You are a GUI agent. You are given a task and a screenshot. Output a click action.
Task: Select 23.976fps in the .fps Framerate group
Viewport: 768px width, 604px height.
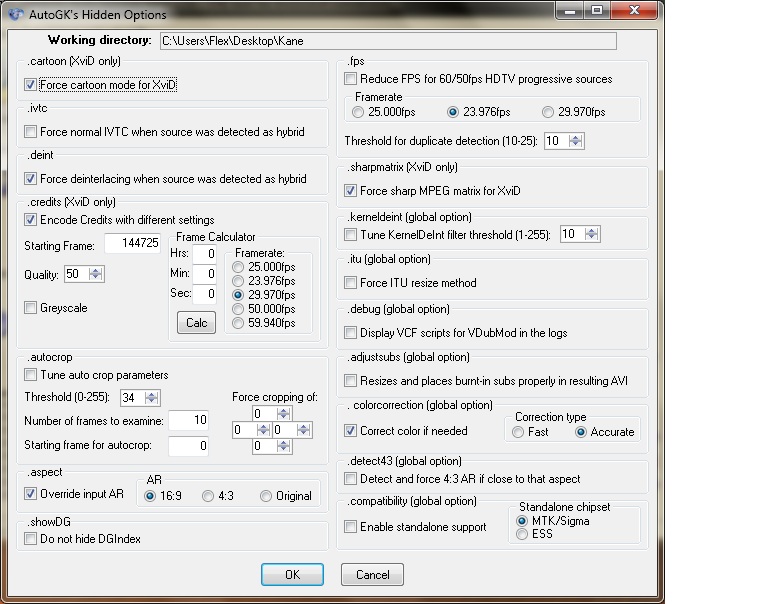pyautogui.click(x=453, y=112)
